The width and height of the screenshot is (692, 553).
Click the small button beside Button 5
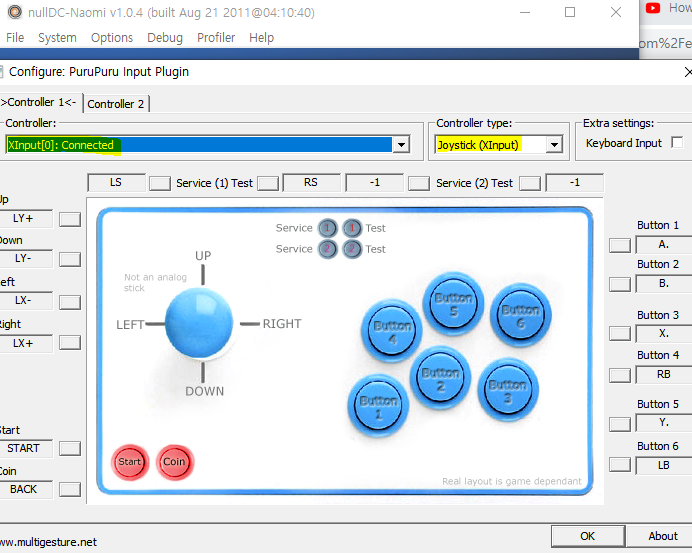tap(620, 425)
